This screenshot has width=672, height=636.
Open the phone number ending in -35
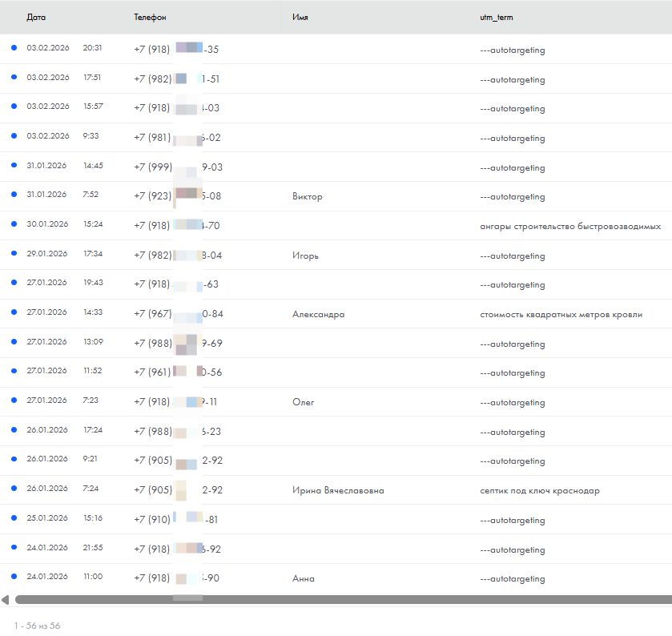click(x=176, y=50)
